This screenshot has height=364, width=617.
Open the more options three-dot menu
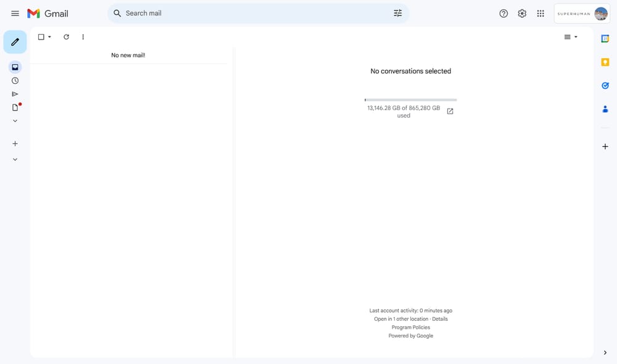pyautogui.click(x=83, y=36)
